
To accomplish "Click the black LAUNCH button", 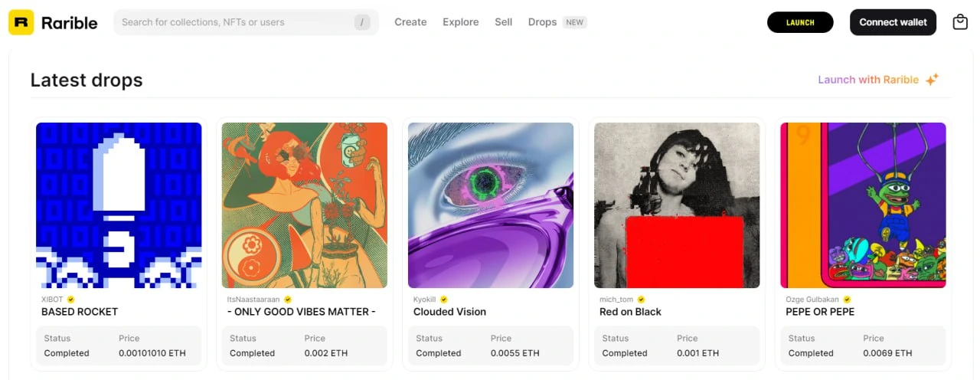I will point(800,22).
